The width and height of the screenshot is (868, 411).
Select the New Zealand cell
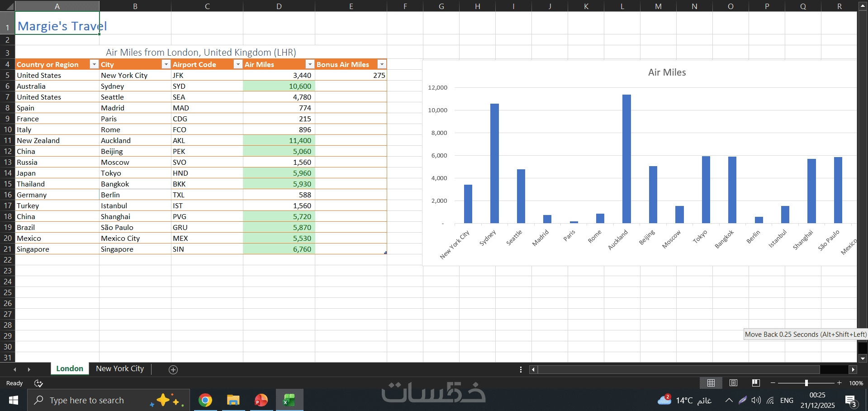click(57, 140)
